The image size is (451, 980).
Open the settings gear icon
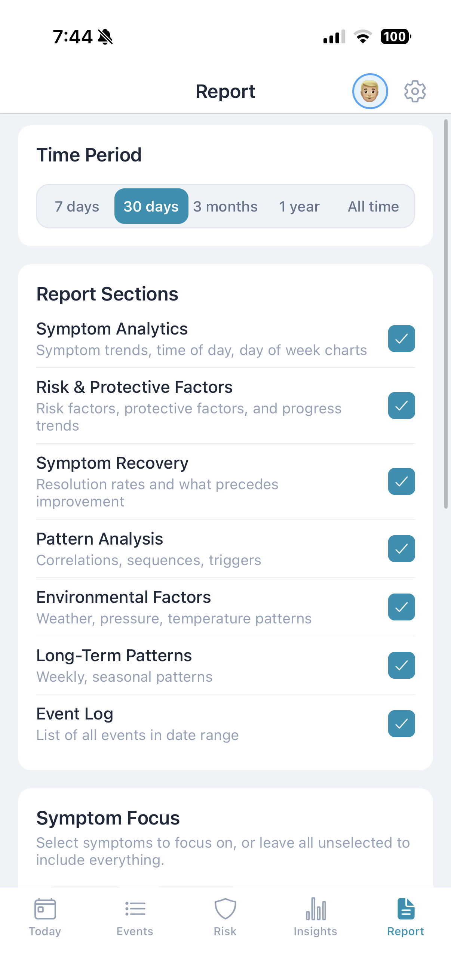pos(415,91)
